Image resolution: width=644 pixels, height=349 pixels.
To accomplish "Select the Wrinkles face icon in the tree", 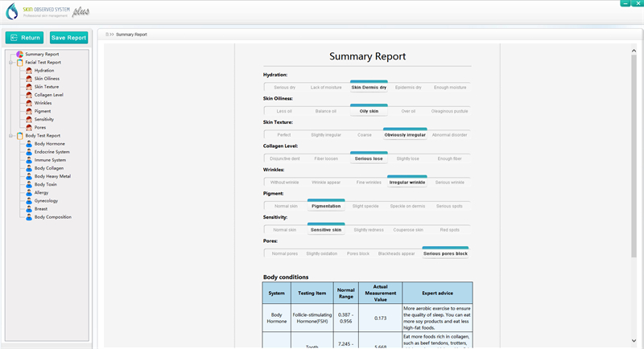I will (x=29, y=103).
